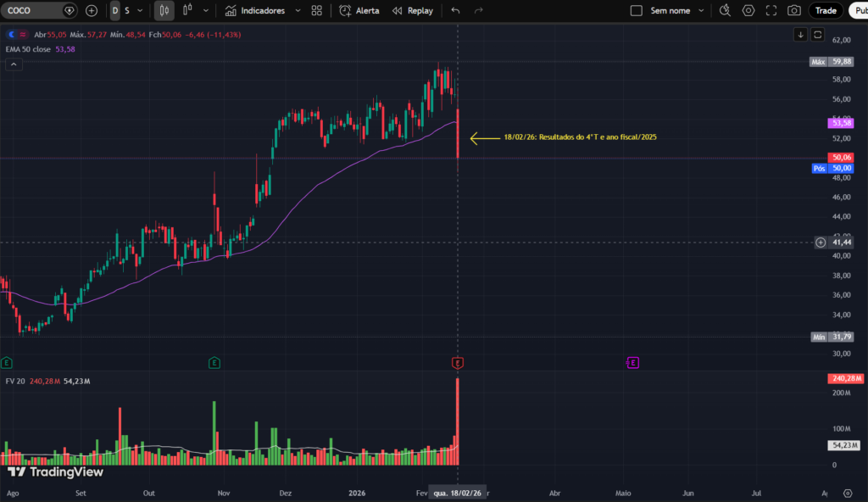The height and width of the screenshot is (502, 868).
Task: Open the multi-chart layout grid icon
Action: point(316,10)
